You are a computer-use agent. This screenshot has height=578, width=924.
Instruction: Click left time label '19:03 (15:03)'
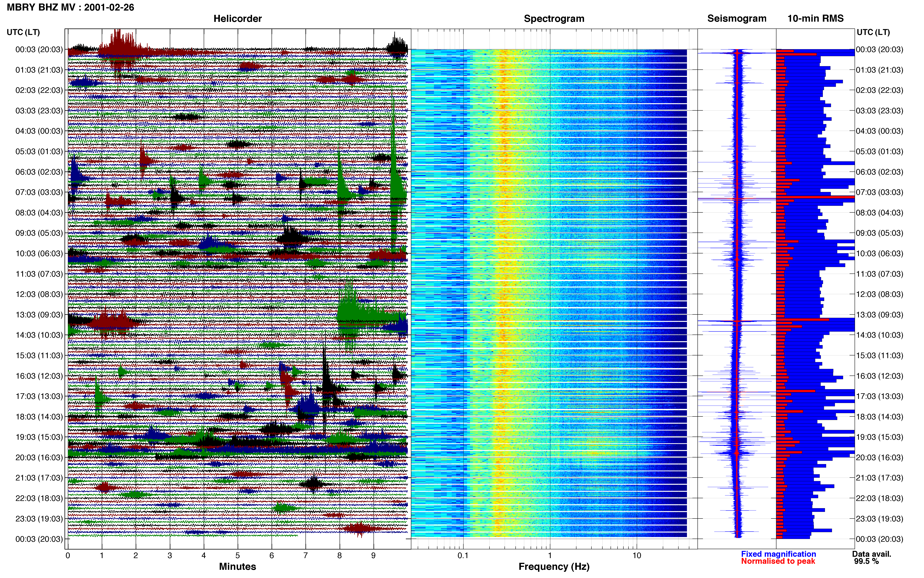pyautogui.click(x=39, y=437)
